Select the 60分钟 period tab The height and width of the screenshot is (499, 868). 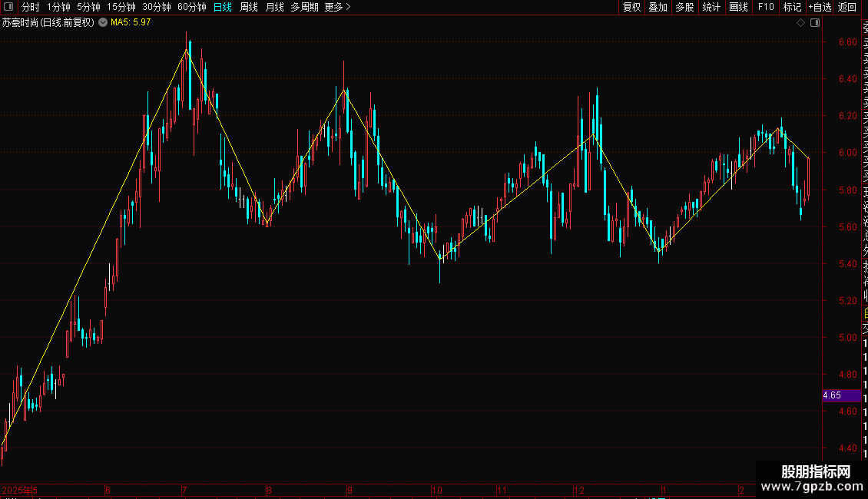pyautogui.click(x=192, y=7)
